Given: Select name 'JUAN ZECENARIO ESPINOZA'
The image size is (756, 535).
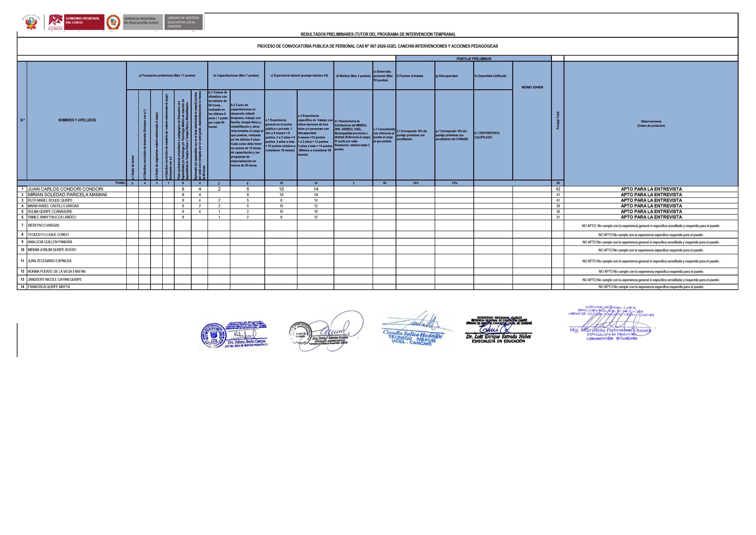Looking at the screenshot, I should (49, 261).
